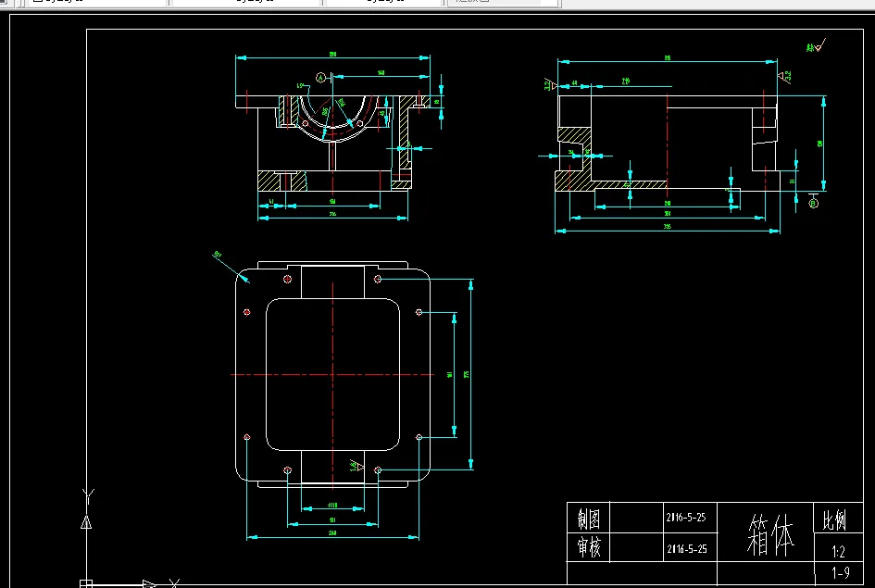Image resolution: width=875 pixels, height=588 pixels.
Task: Select the 1:2 scale value
Action: point(838,552)
